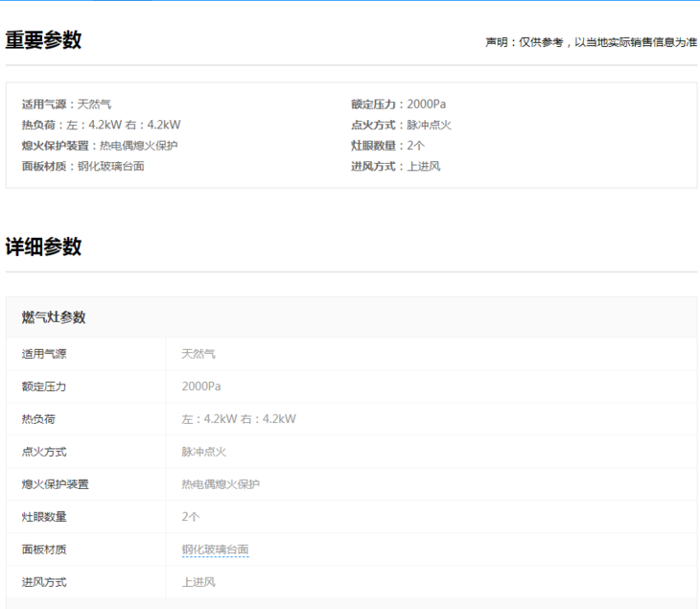Click the 适用气源 row label in table
This screenshot has width=700, height=609.
click(44, 354)
